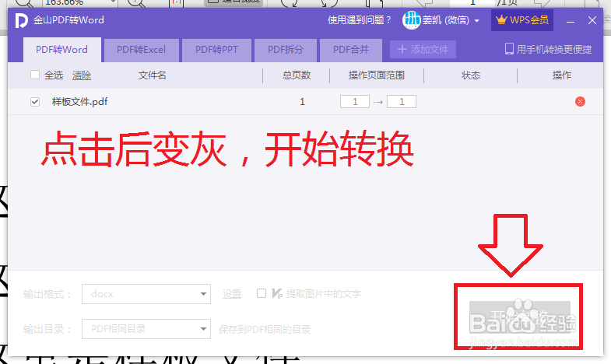Switch to the PDF转Word tab
The image size is (611, 364).
click(x=62, y=50)
